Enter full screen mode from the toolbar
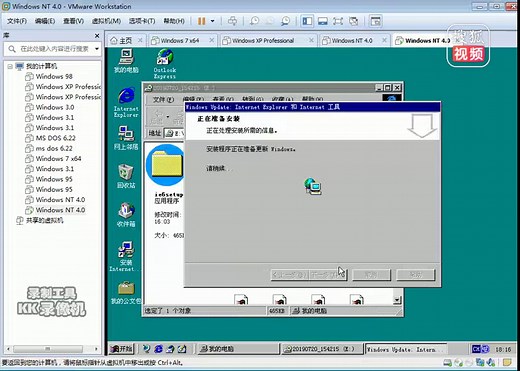Screen dimensions: 520x371 click(x=338, y=21)
